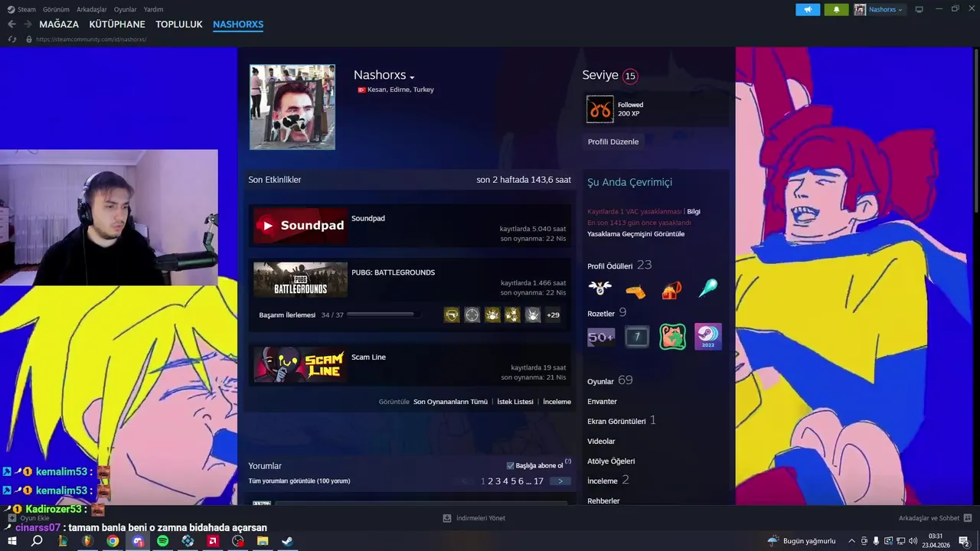Open the Envanter link
The height and width of the screenshot is (551, 980).
click(x=602, y=402)
